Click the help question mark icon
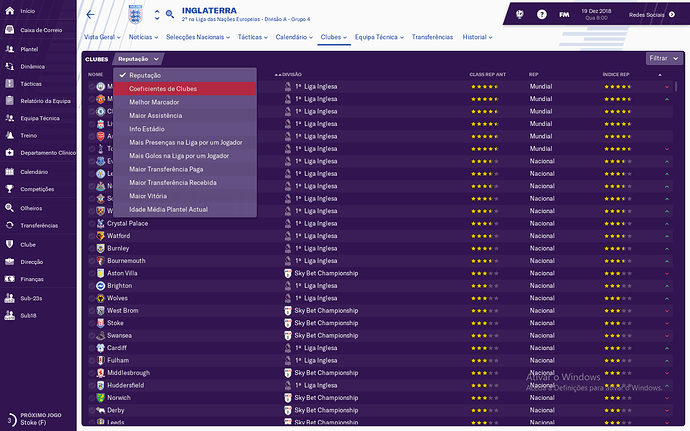The width and height of the screenshot is (690, 431). [x=542, y=15]
